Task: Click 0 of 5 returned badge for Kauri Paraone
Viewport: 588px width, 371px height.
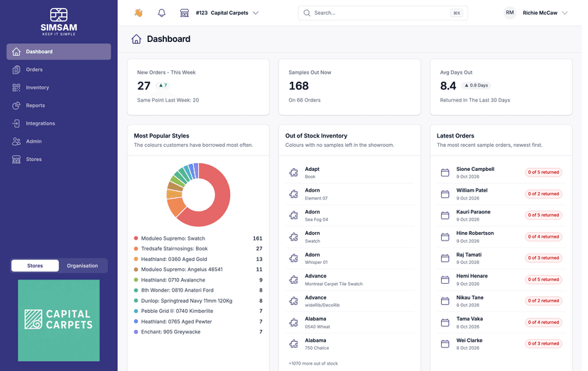Action: [x=543, y=215]
